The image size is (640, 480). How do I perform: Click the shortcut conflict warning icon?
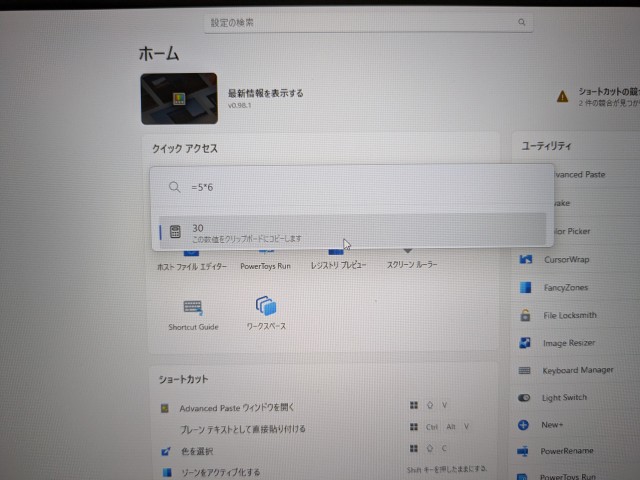562,96
